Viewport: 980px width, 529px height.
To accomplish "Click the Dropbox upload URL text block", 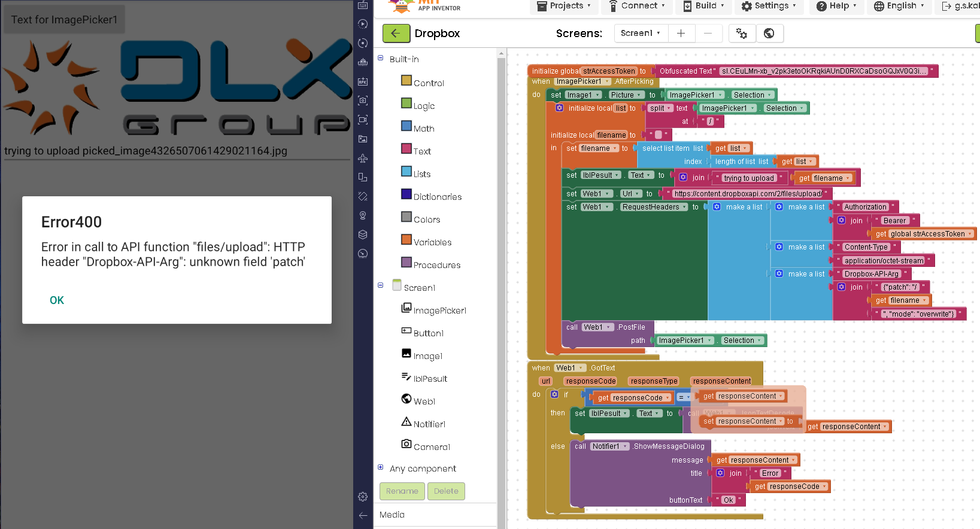I will (x=748, y=194).
